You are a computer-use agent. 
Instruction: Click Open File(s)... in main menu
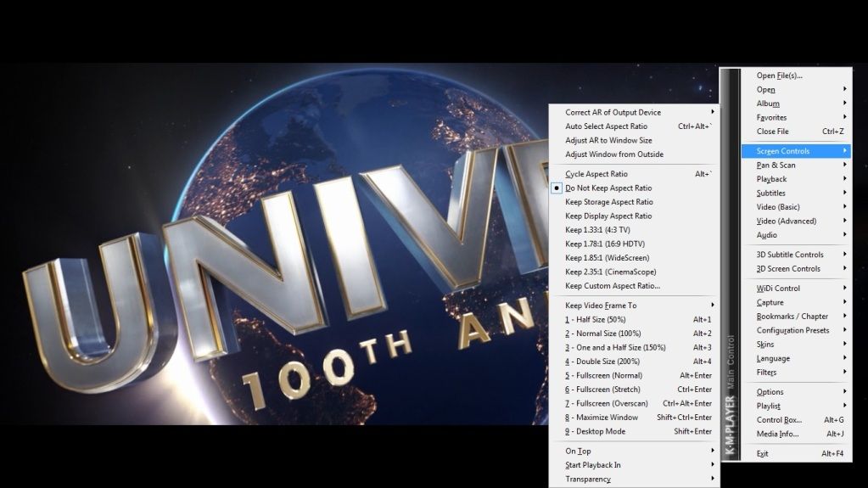(796, 76)
